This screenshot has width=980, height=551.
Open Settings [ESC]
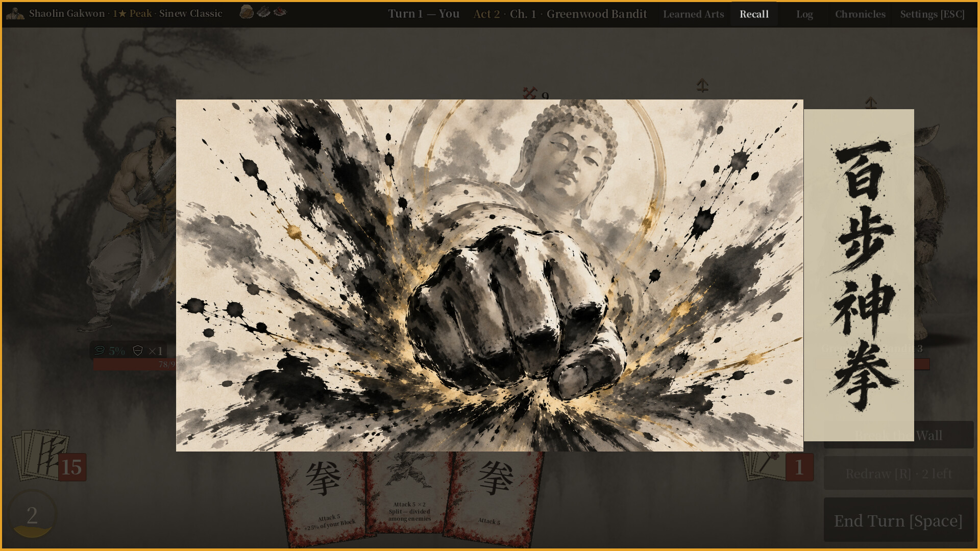[x=932, y=14]
